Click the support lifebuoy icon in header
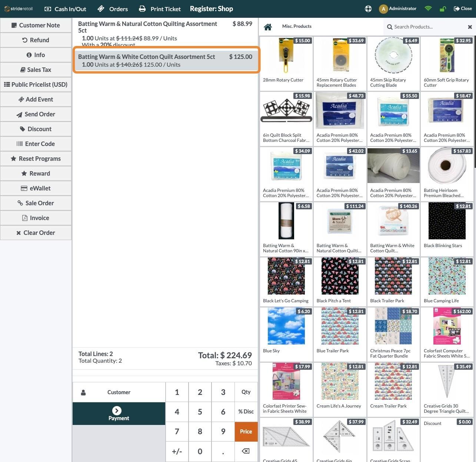This screenshot has width=476, height=462. tap(368, 9)
